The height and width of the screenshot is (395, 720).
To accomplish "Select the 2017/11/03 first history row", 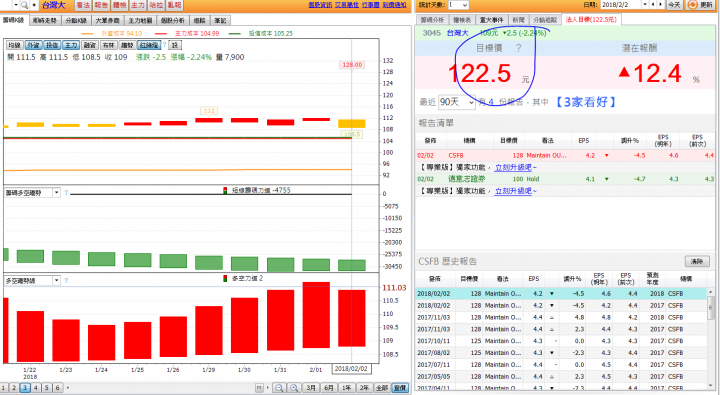I will 561,317.
